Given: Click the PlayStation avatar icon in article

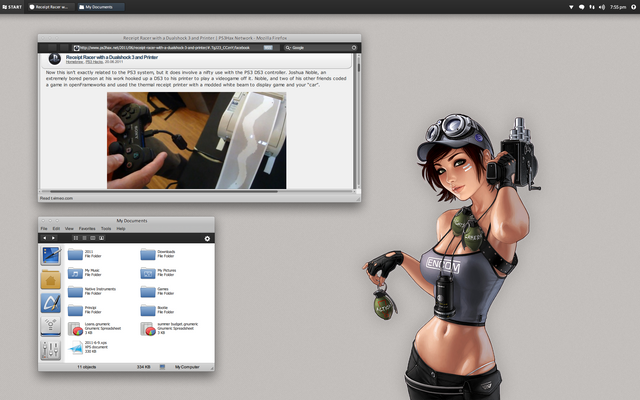Looking at the screenshot, I should pyautogui.click(x=55, y=59).
